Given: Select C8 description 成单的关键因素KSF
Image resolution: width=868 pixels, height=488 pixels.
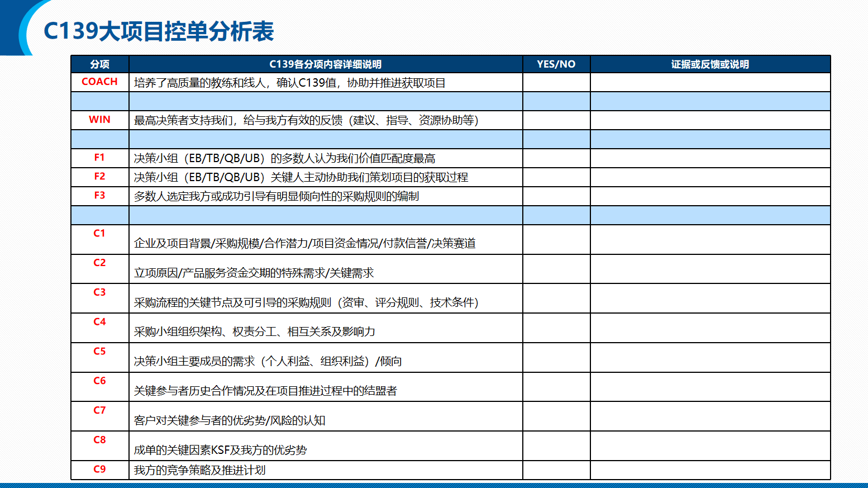Looking at the screenshot, I should 221,450.
